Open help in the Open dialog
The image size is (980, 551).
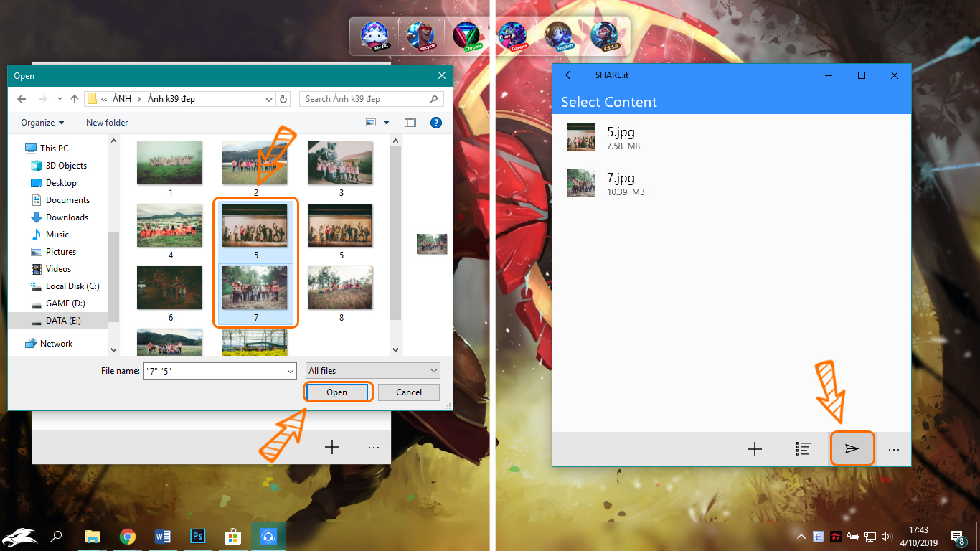tap(435, 123)
